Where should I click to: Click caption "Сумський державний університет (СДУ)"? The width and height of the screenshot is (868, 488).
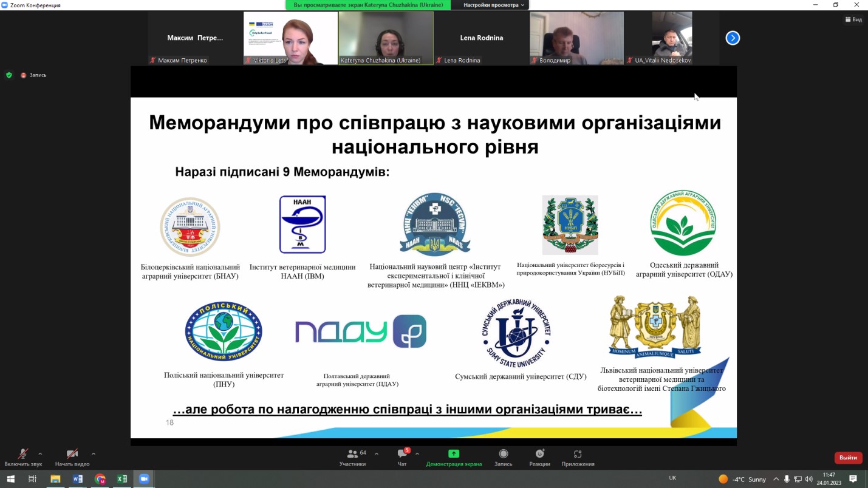tap(521, 376)
